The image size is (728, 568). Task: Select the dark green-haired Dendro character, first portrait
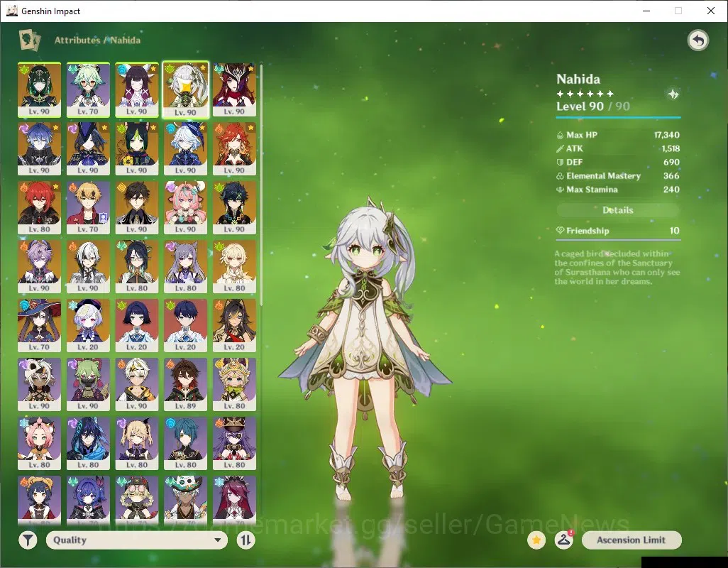tap(40, 89)
